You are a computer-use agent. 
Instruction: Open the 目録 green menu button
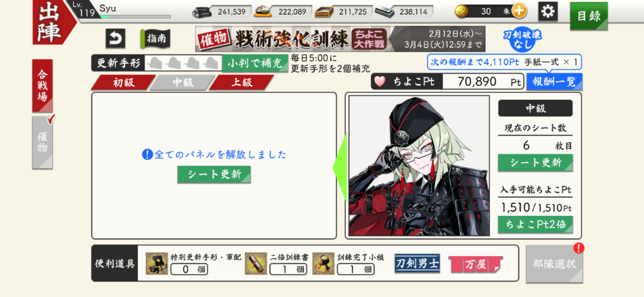pos(589,16)
